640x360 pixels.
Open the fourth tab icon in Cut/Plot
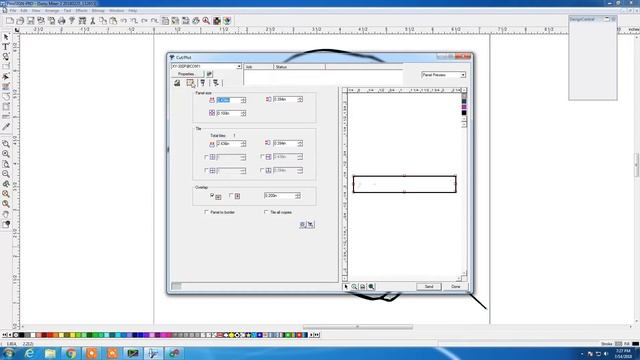[x=216, y=83]
